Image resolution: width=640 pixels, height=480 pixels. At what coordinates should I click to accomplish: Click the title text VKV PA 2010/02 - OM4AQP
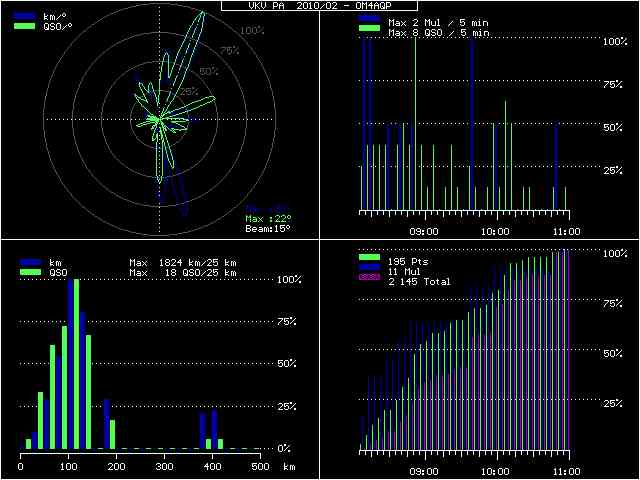click(320, 6)
